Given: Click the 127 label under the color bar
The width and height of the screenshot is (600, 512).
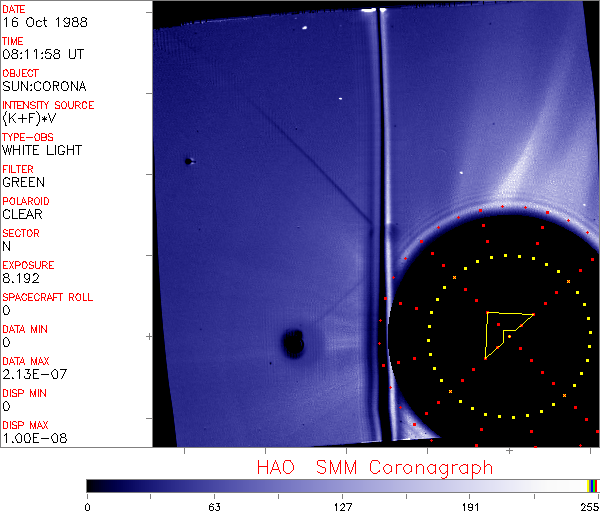Looking at the screenshot, I should [343, 505].
